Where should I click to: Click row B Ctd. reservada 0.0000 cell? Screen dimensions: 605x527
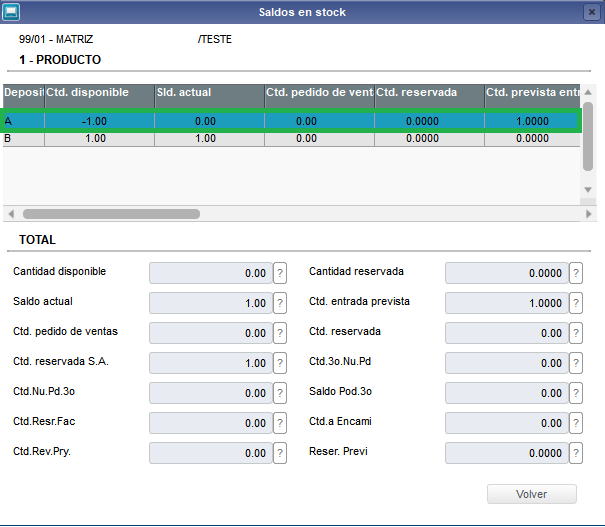(429, 138)
